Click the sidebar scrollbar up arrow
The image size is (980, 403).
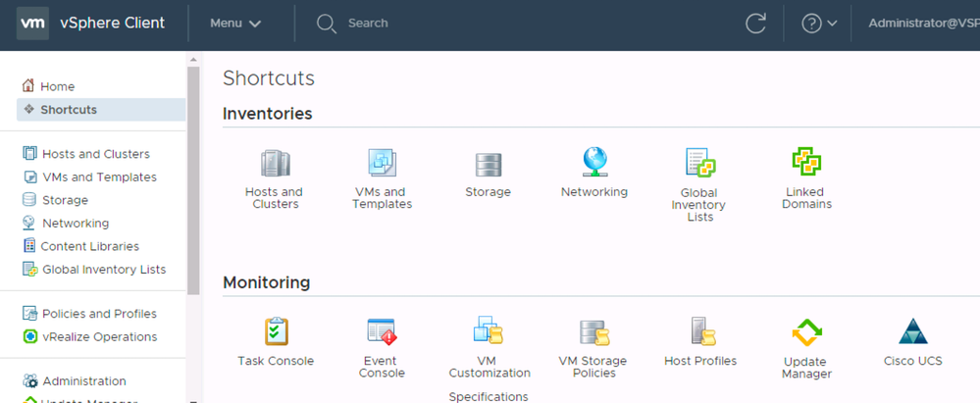tap(193, 60)
